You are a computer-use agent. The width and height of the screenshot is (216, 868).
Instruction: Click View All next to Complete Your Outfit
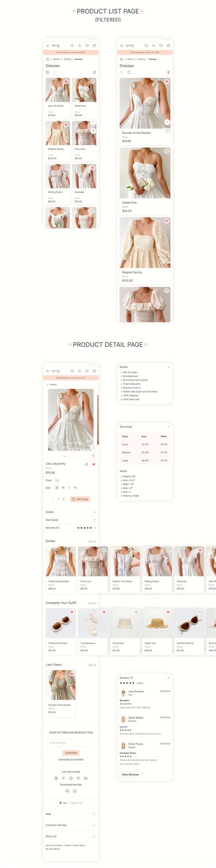tap(92, 603)
